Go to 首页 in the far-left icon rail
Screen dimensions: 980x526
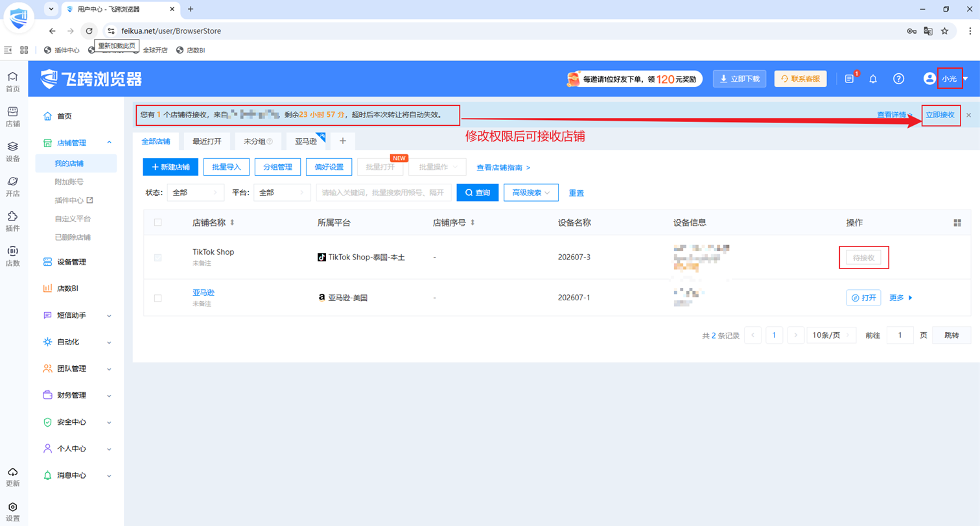click(x=13, y=82)
